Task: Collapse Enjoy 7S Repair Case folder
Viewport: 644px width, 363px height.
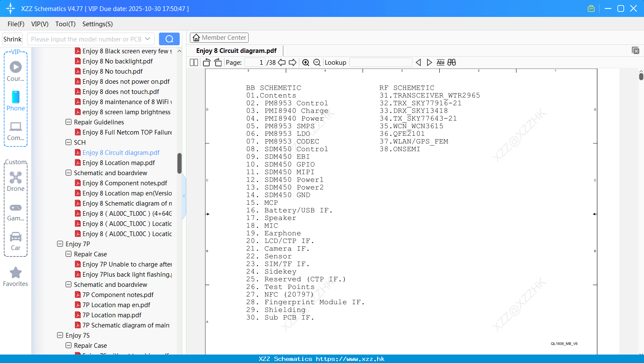Action: pyautogui.click(x=69, y=345)
